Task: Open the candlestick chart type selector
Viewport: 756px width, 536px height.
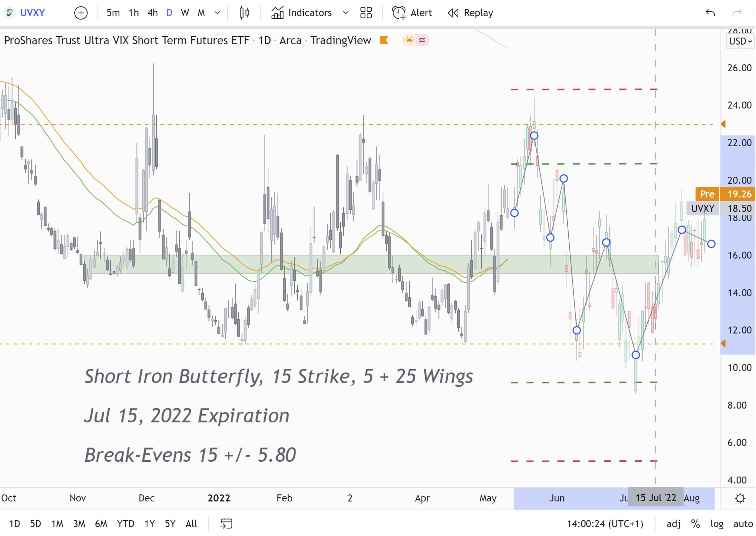Action: coord(245,13)
